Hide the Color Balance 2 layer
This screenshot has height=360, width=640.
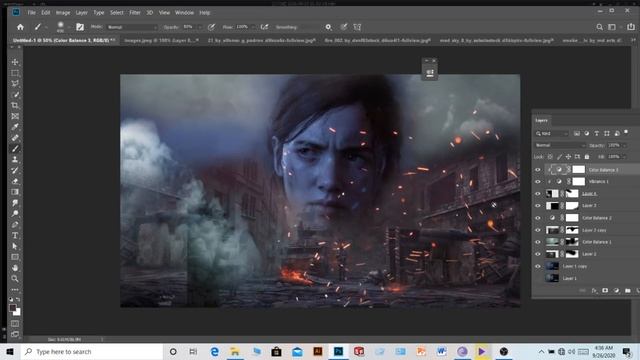pos(538,218)
